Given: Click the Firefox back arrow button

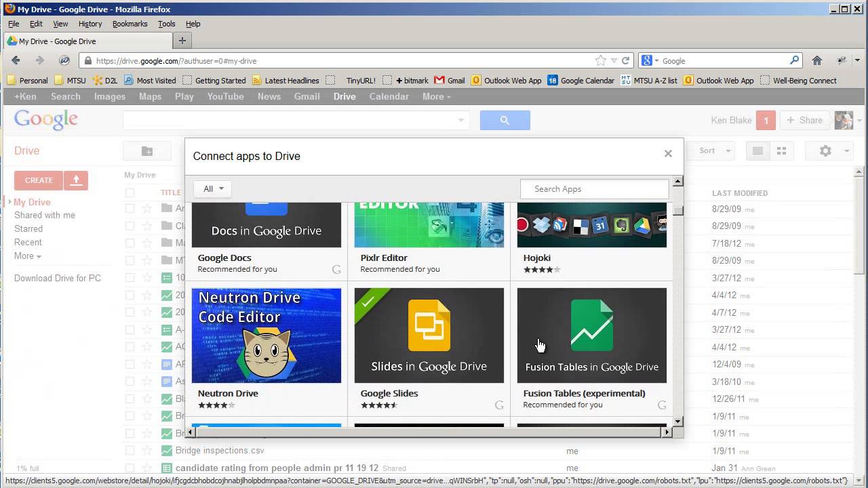Looking at the screenshot, I should click(x=16, y=60).
